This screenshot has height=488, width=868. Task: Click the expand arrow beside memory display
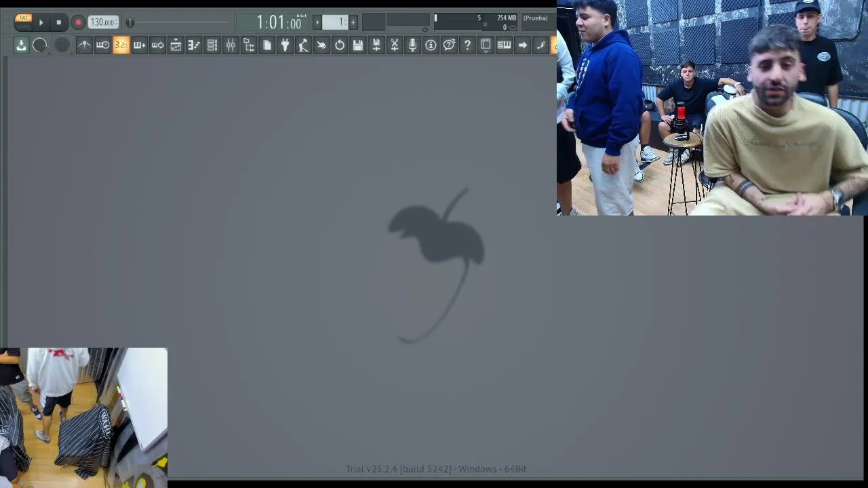513,28
